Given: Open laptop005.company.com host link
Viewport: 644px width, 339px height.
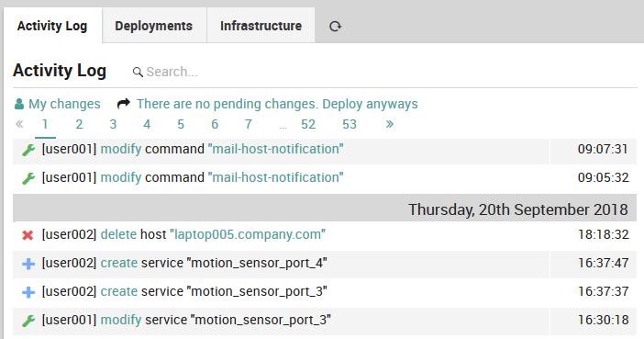Looking at the screenshot, I should pos(248,234).
